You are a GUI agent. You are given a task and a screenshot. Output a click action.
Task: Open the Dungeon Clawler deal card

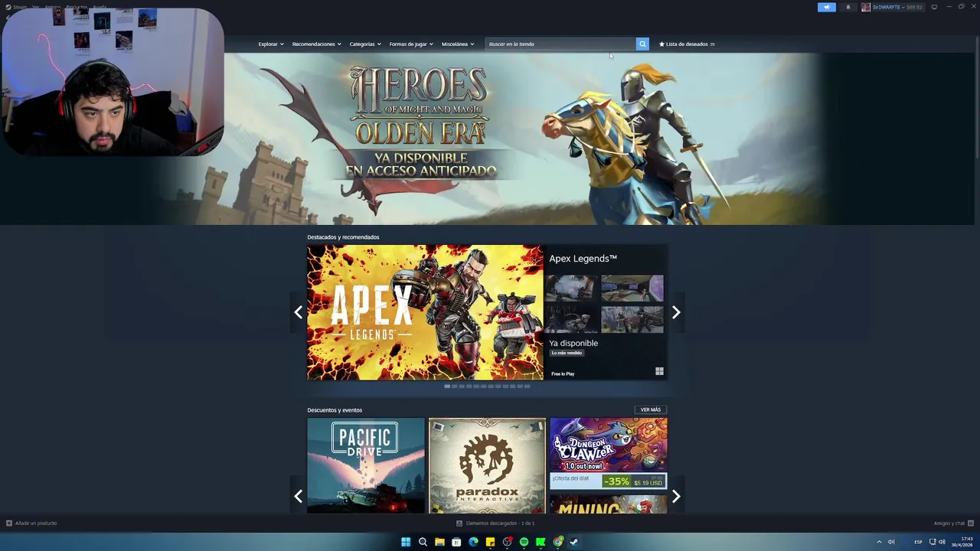coord(608,453)
